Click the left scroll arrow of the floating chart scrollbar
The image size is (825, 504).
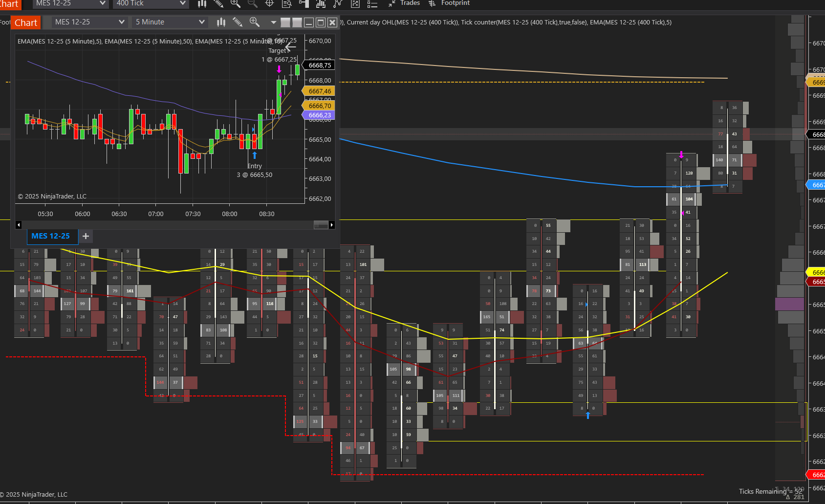click(x=19, y=225)
